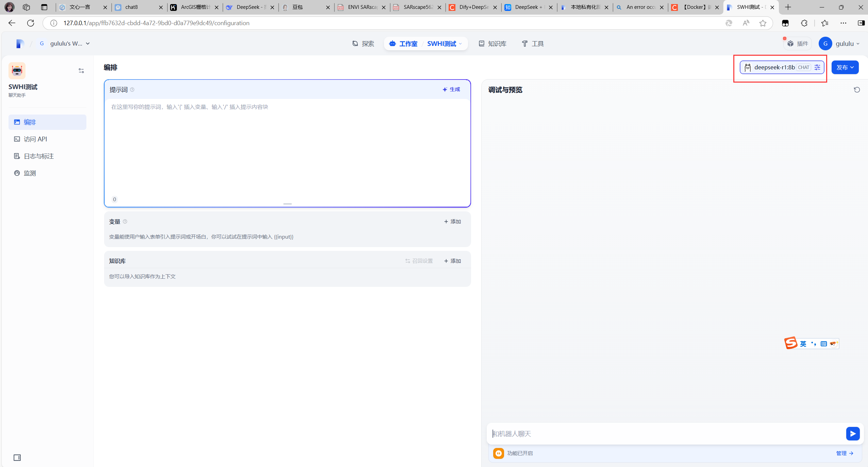Viewport: 868px width, 467px height.
Task: Click the Dify logo home icon
Action: tap(20, 44)
